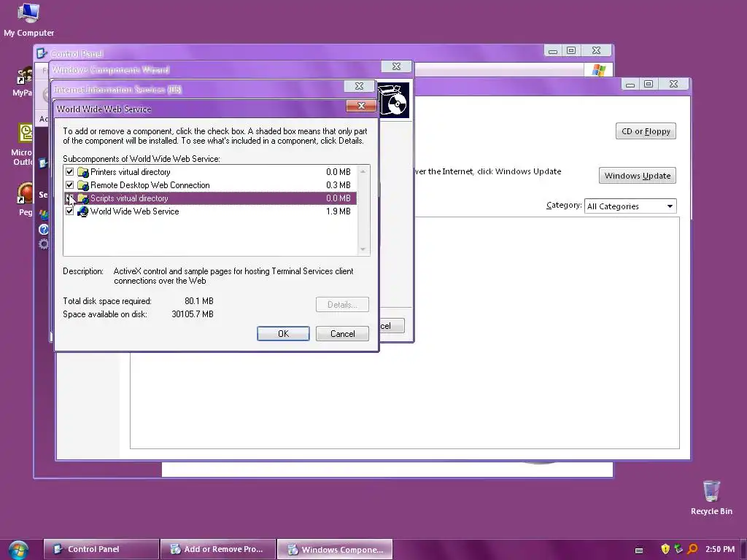Minimize the Control Panel window
The image size is (747, 560).
click(x=553, y=50)
